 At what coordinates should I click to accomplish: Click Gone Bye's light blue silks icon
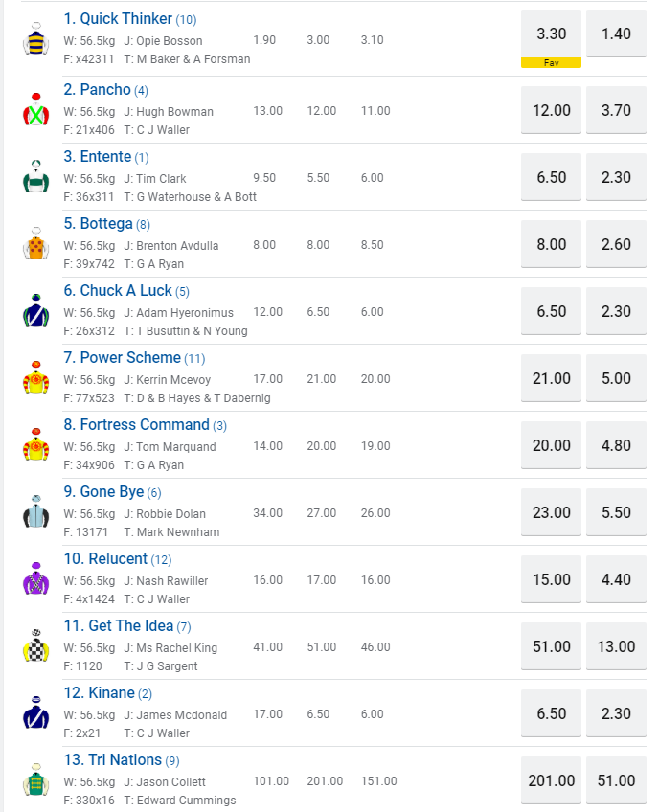(35, 512)
